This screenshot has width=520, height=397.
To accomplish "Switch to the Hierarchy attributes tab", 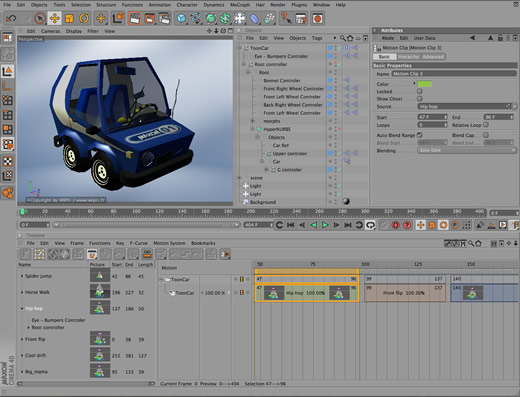I will (x=408, y=57).
